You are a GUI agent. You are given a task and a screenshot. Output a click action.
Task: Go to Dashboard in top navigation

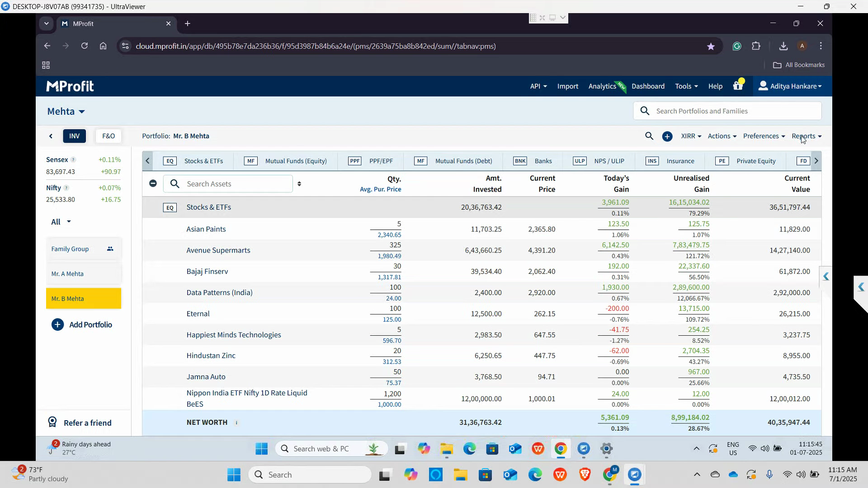tap(648, 86)
